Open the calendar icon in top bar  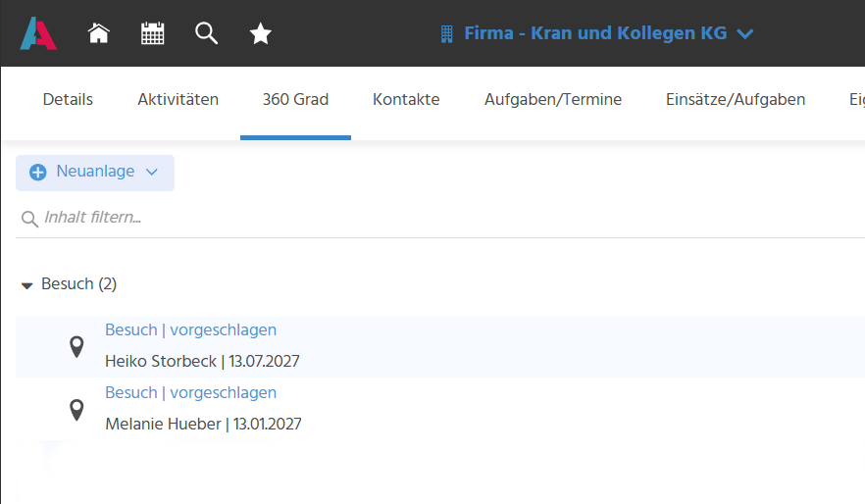point(152,33)
